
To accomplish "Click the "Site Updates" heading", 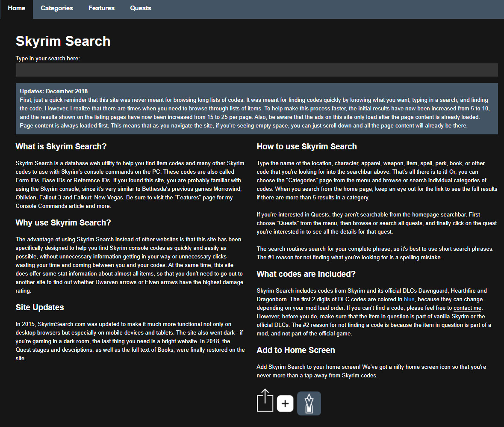I will click(x=40, y=308).
